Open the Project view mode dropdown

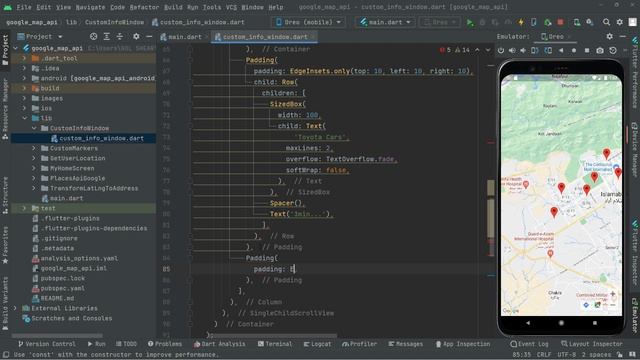[x=40, y=37]
